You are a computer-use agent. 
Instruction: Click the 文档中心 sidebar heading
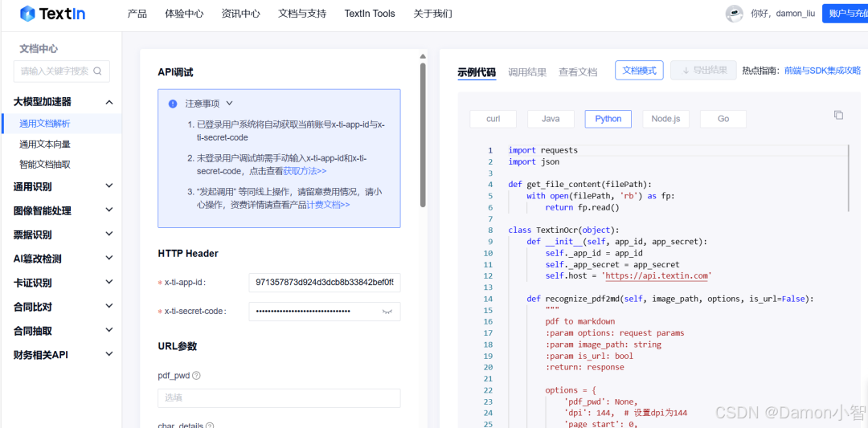(39, 49)
